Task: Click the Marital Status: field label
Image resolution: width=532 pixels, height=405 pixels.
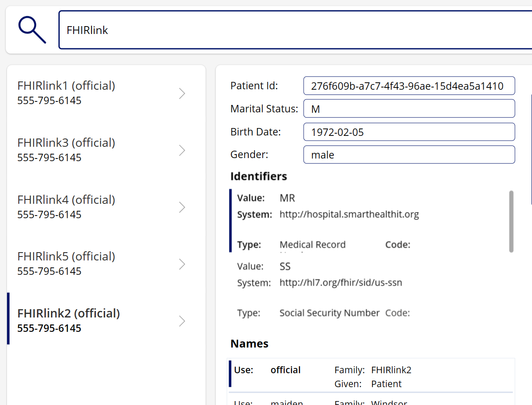Action: point(264,109)
